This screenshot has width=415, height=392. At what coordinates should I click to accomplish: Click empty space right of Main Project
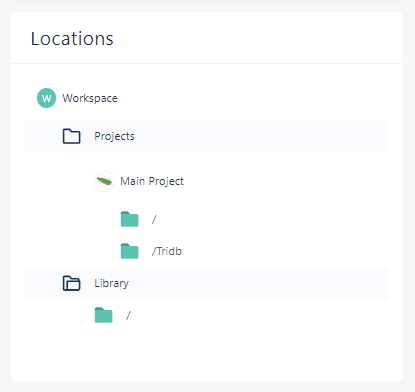point(283,181)
